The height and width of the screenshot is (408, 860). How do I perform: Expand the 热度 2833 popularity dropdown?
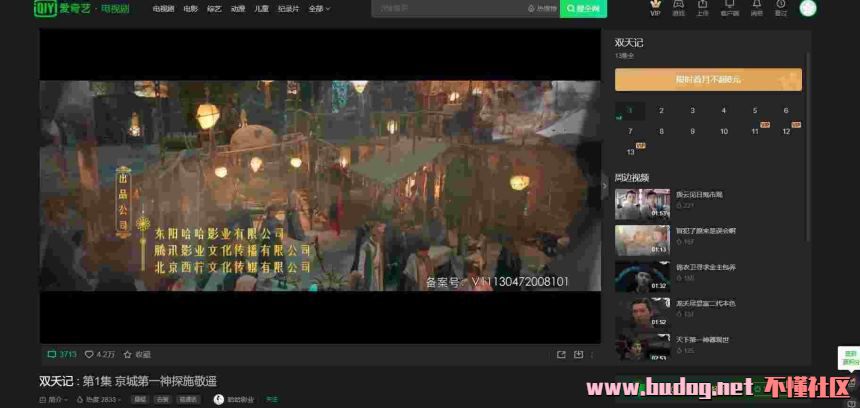(99, 400)
